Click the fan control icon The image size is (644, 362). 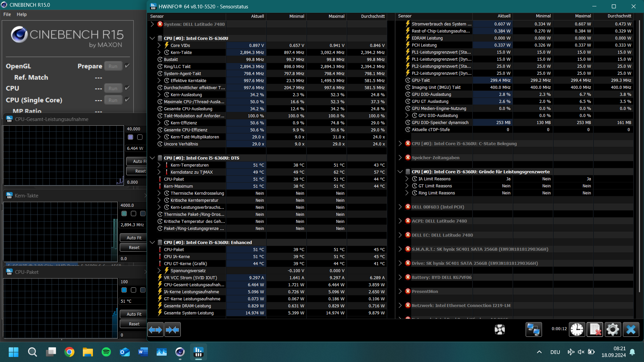(500, 329)
